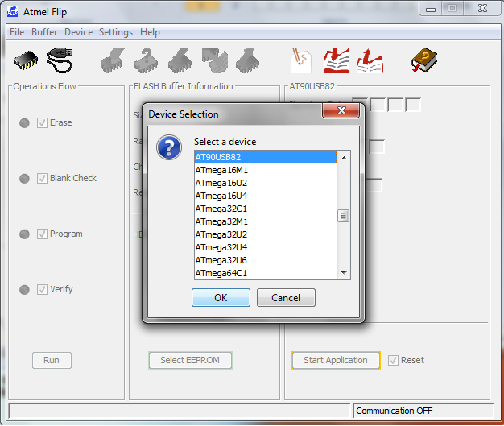Viewport: 504px width, 426px height.
Task: Open the Device menu
Action: point(78,32)
